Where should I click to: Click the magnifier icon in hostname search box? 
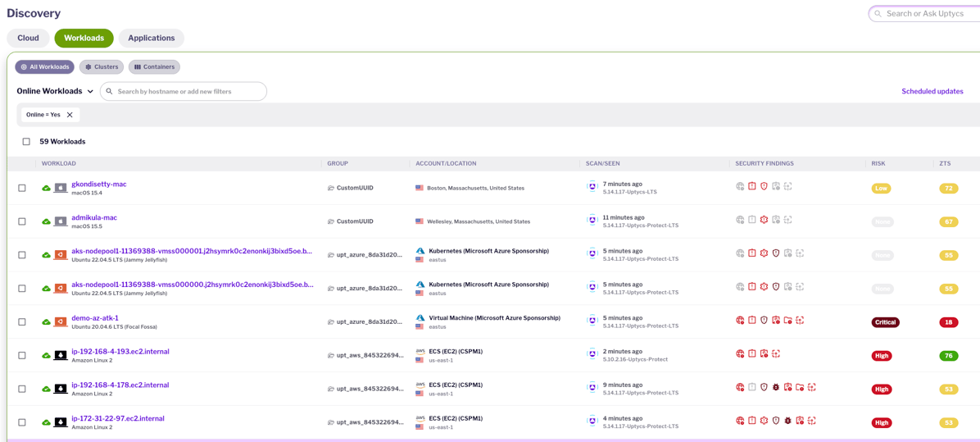pyautogui.click(x=109, y=91)
